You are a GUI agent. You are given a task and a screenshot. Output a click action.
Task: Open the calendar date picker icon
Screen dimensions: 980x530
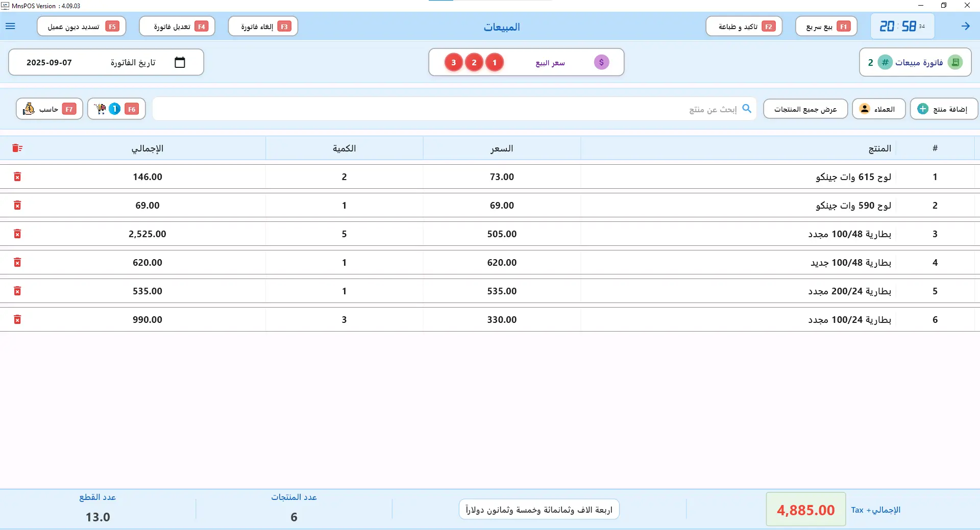tap(180, 62)
